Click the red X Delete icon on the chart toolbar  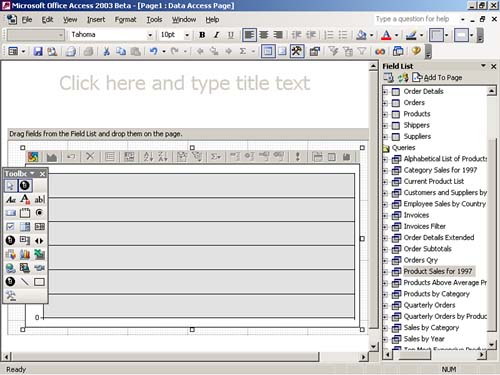(90, 156)
